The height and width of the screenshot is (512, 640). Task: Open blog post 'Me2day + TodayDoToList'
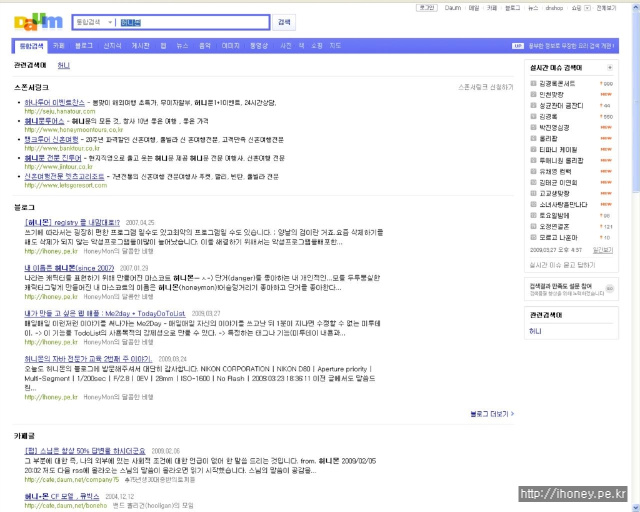104,314
